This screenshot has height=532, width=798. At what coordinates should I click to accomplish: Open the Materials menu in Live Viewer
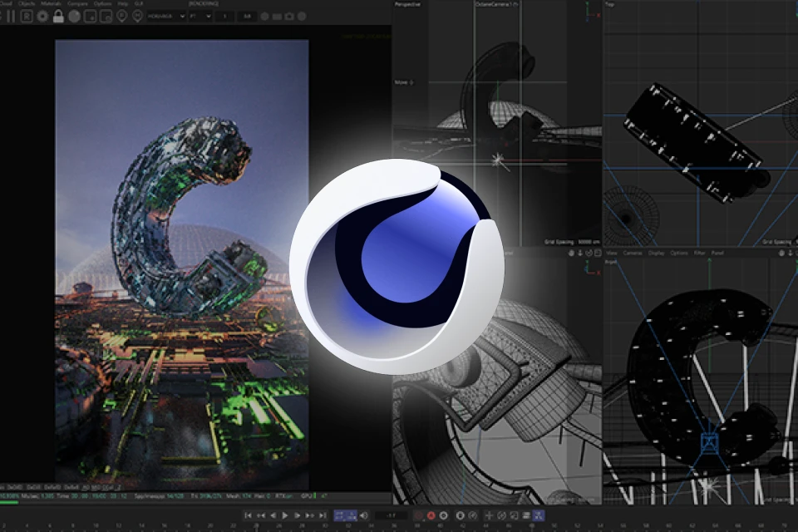tap(51, 3)
